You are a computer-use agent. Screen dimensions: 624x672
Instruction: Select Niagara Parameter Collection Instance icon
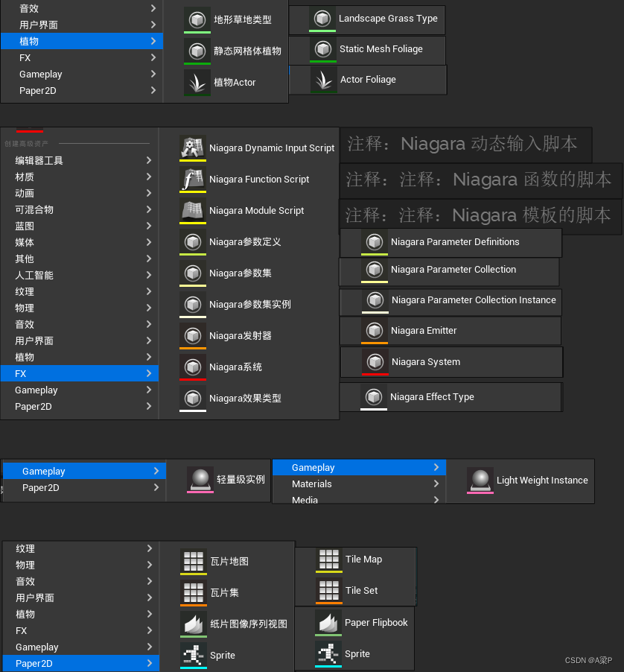pyautogui.click(x=375, y=300)
